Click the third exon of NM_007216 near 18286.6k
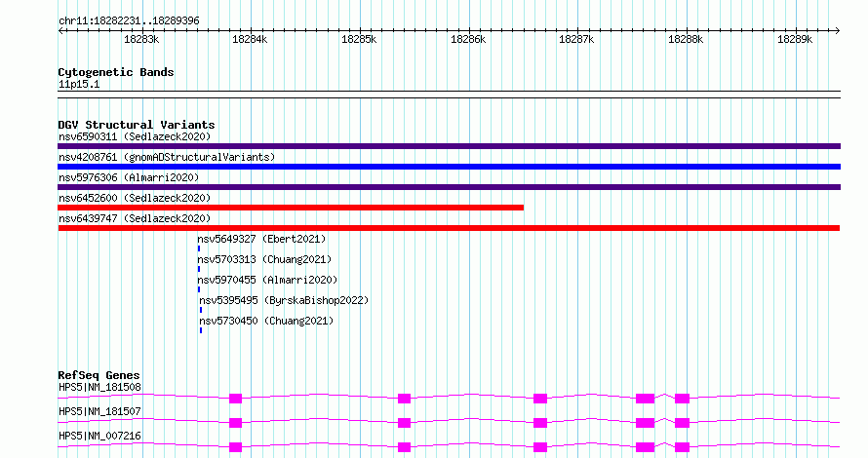The image size is (868, 458). 540,447
